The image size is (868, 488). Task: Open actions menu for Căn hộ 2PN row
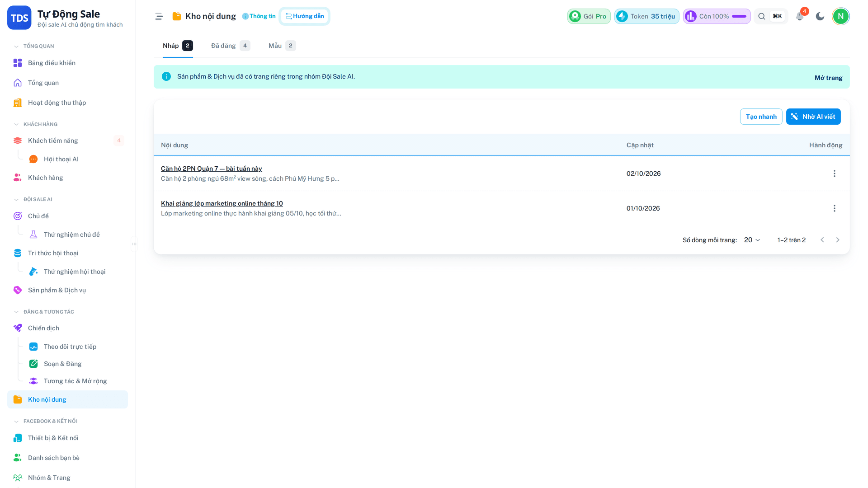point(834,174)
